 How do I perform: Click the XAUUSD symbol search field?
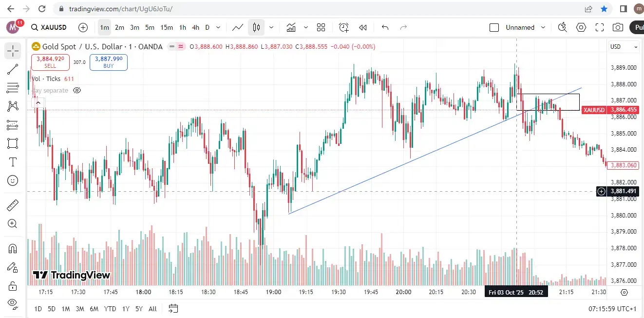48,27
